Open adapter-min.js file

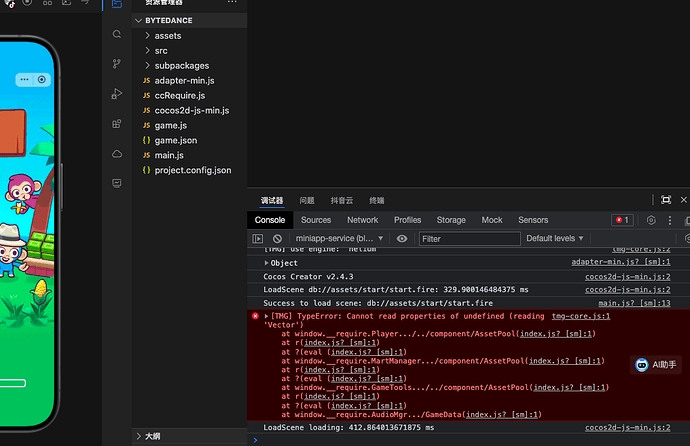(x=184, y=80)
